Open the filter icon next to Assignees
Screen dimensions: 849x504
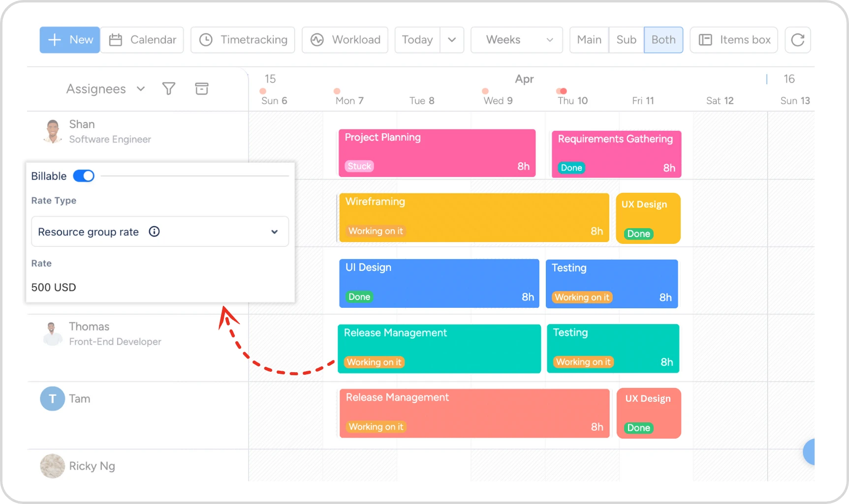(169, 89)
